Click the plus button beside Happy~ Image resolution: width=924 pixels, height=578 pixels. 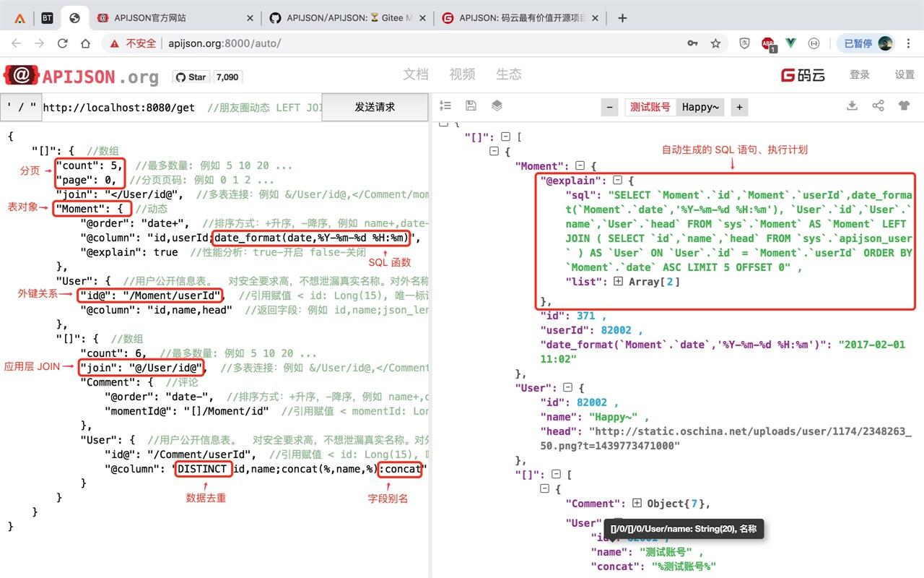(739, 106)
